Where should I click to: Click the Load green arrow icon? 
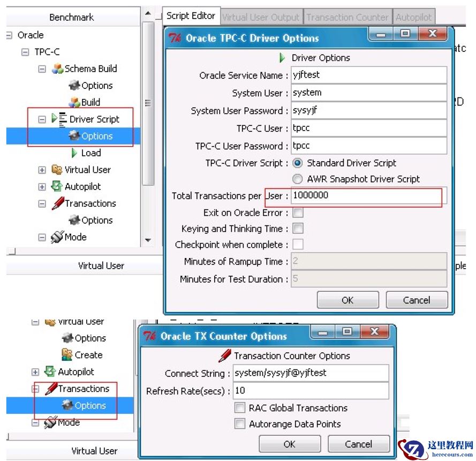pyautogui.click(x=74, y=153)
